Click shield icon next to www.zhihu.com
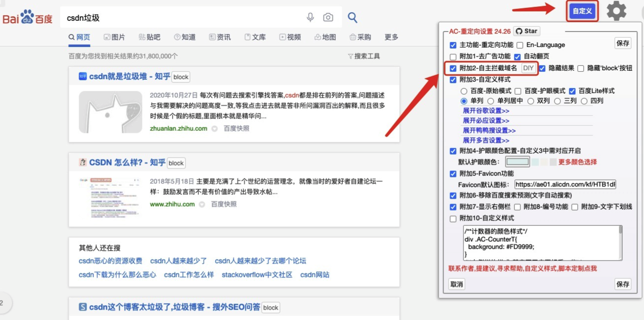Screen dimensions: 644x320 [x=202, y=205]
